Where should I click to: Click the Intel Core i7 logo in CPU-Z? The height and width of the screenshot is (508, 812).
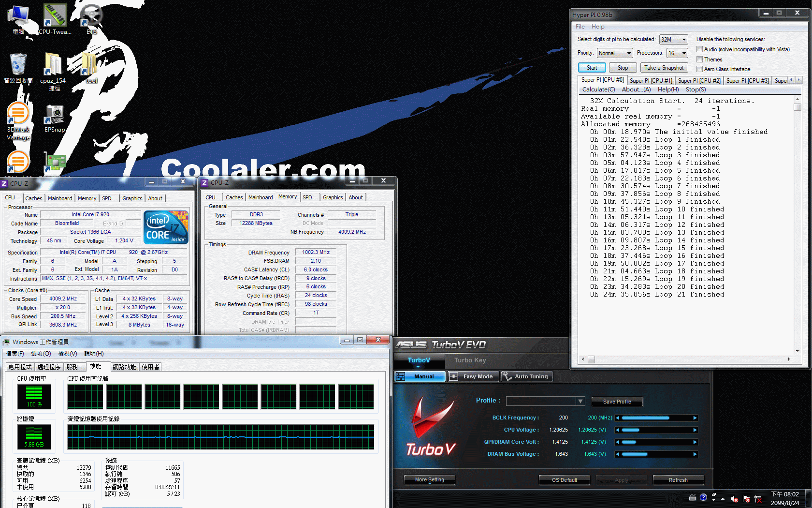[165, 227]
